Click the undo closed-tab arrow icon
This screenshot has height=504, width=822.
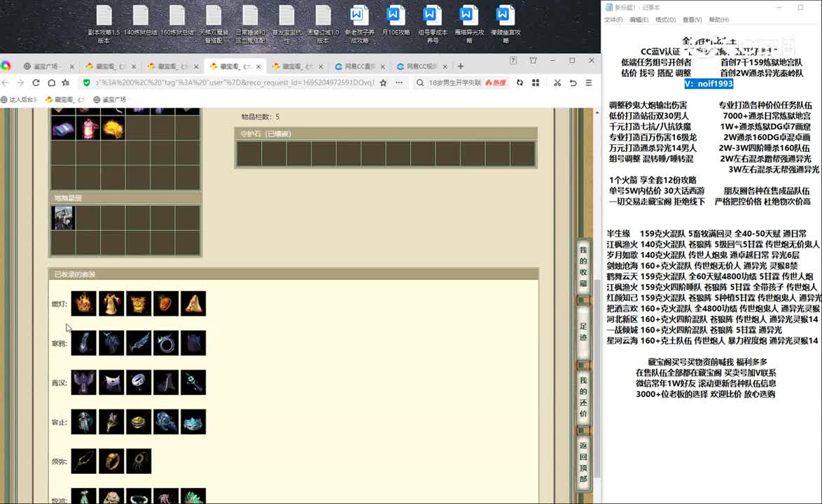[573, 83]
